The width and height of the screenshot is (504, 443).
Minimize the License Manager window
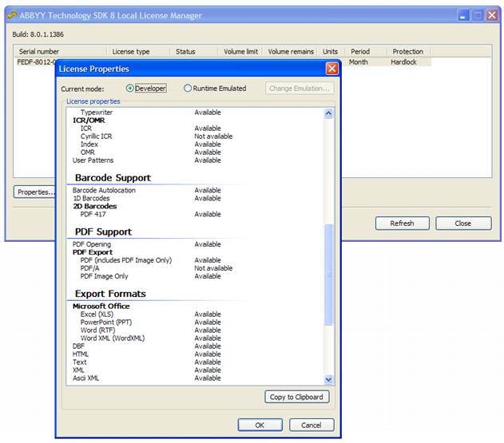462,15
